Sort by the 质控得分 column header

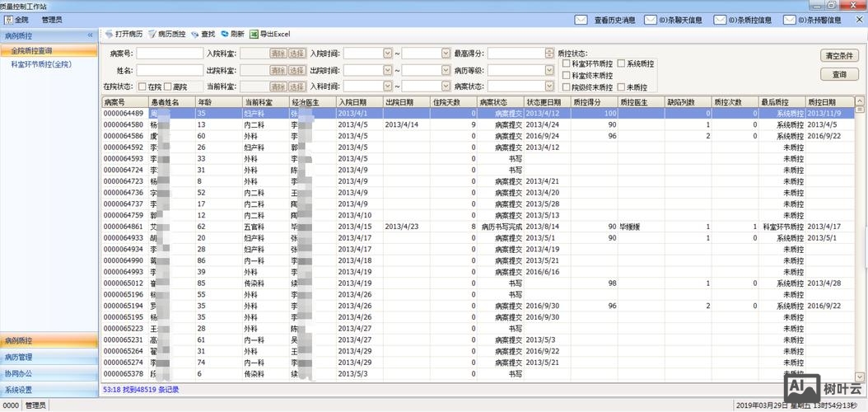click(x=594, y=102)
